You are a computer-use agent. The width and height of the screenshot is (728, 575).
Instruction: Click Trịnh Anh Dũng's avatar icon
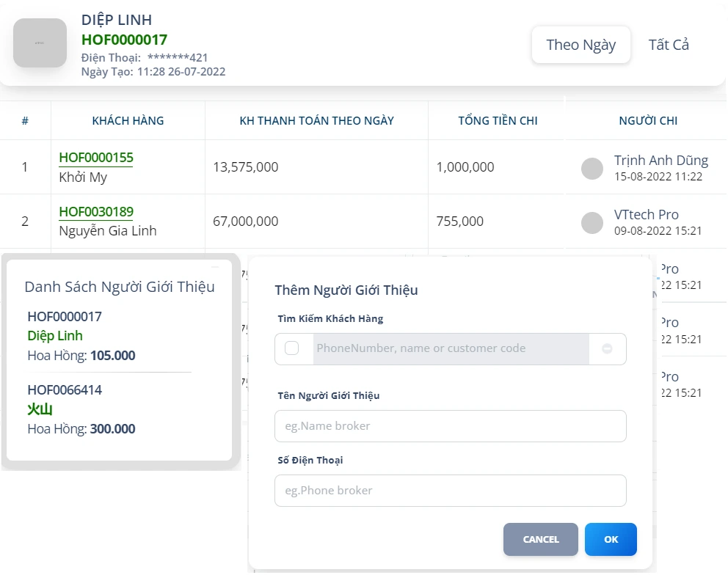point(592,168)
